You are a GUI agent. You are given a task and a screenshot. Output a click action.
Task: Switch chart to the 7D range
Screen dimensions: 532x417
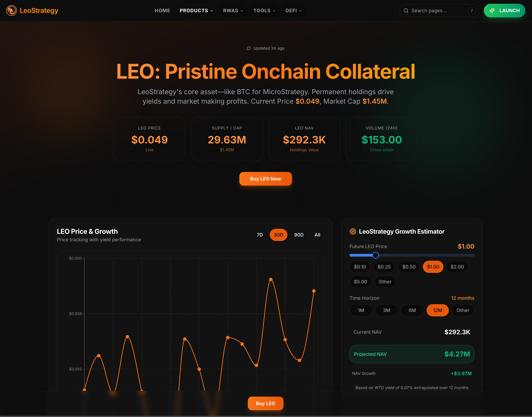[260, 235]
